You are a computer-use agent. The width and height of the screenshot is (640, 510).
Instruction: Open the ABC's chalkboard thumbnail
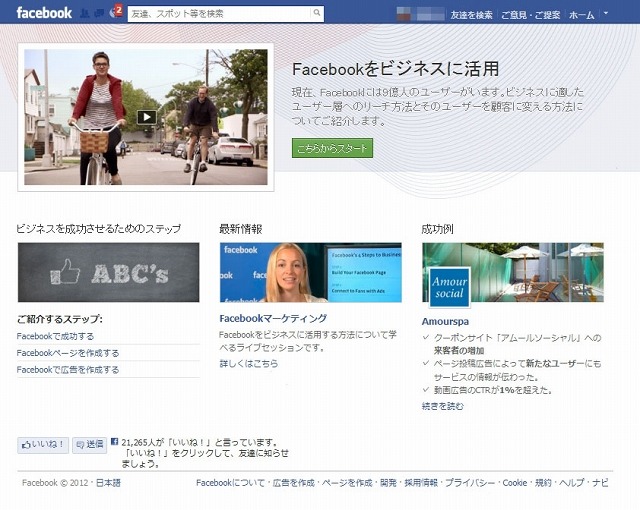[x=109, y=272]
